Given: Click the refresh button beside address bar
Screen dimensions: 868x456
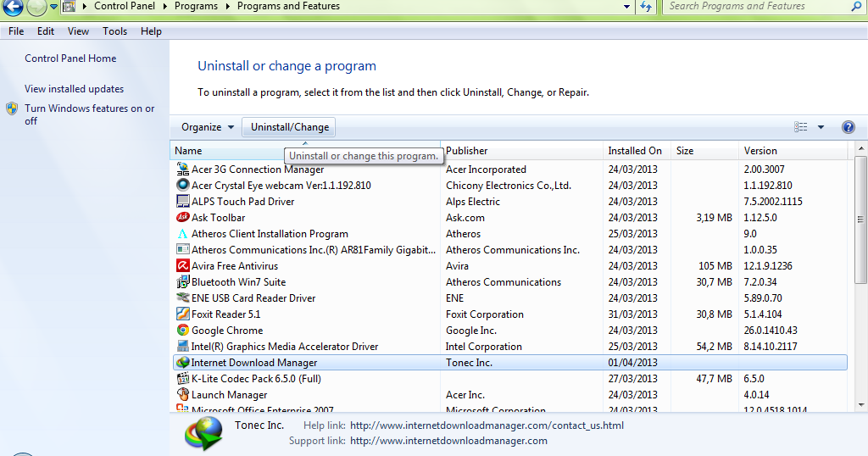Looking at the screenshot, I should 645,7.
